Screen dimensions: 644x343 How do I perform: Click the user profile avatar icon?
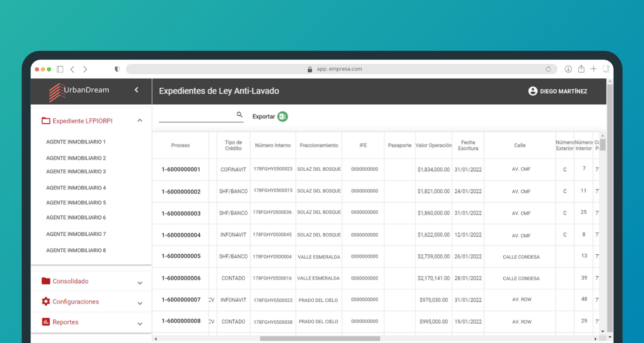tap(533, 91)
